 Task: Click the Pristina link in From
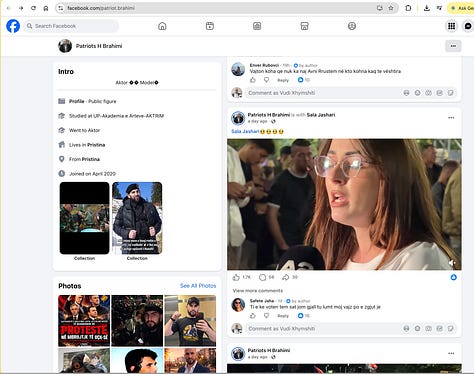click(x=91, y=159)
